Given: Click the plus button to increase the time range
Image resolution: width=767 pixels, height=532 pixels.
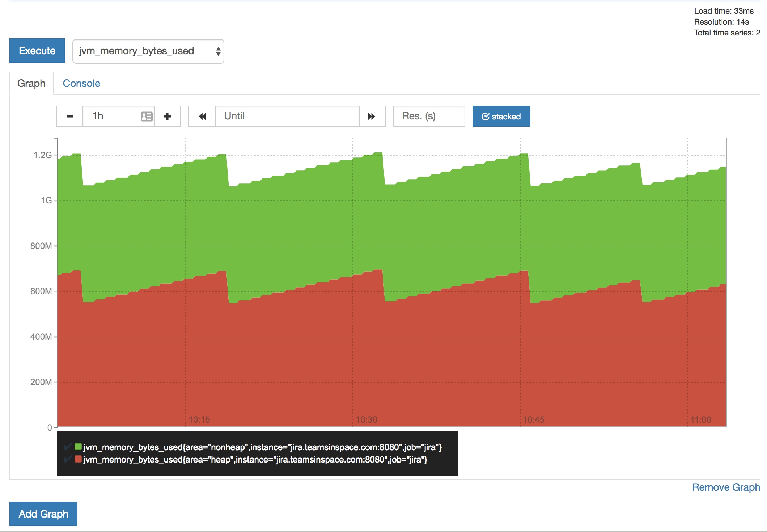Looking at the screenshot, I should point(167,116).
